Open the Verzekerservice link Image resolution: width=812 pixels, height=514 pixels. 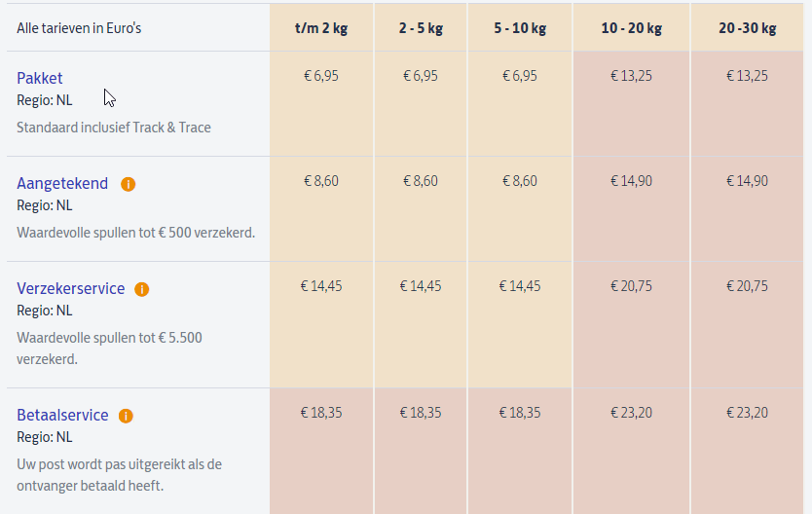point(70,288)
